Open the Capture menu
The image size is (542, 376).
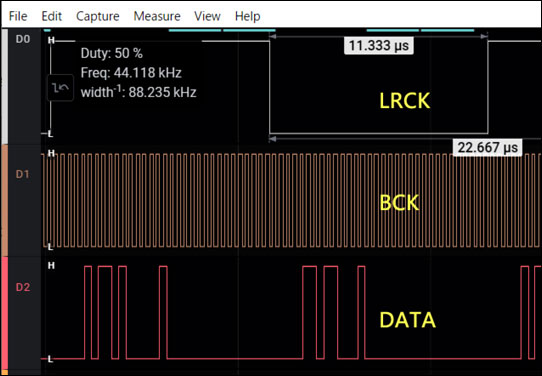[98, 16]
